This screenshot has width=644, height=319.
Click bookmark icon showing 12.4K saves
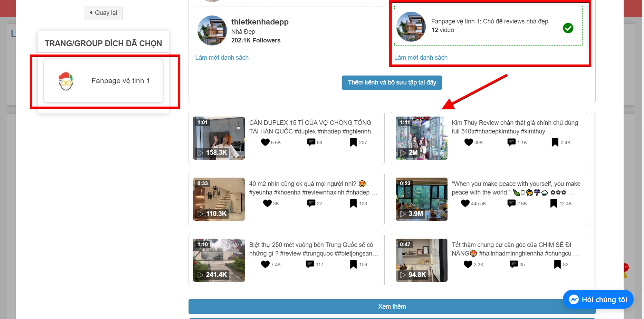click(x=554, y=203)
